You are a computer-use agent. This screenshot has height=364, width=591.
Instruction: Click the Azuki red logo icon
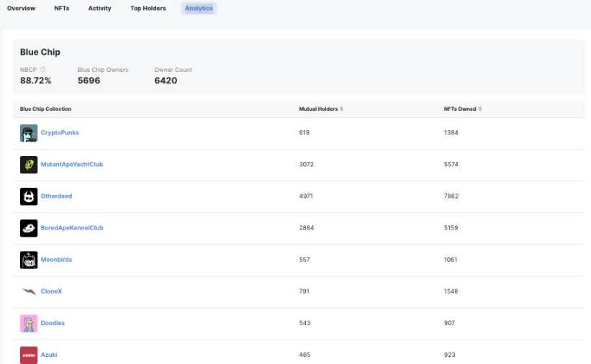tap(29, 355)
